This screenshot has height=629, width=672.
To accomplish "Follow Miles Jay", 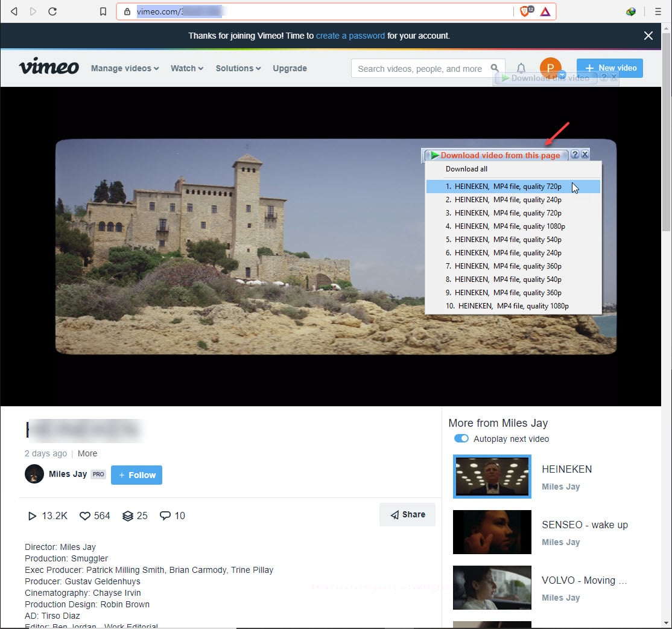I will tap(137, 474).
